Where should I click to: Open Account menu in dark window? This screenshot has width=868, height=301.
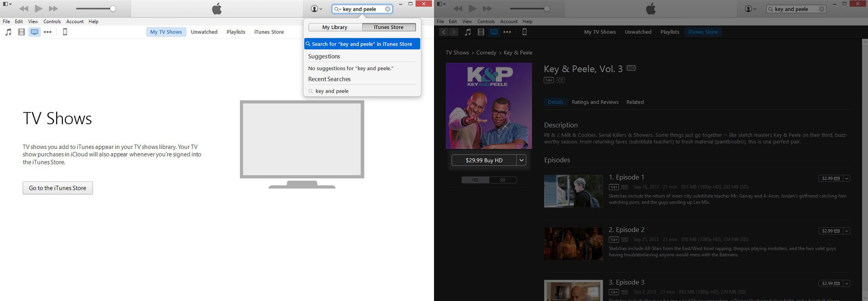pyautogui.click(x=509, y=21)
